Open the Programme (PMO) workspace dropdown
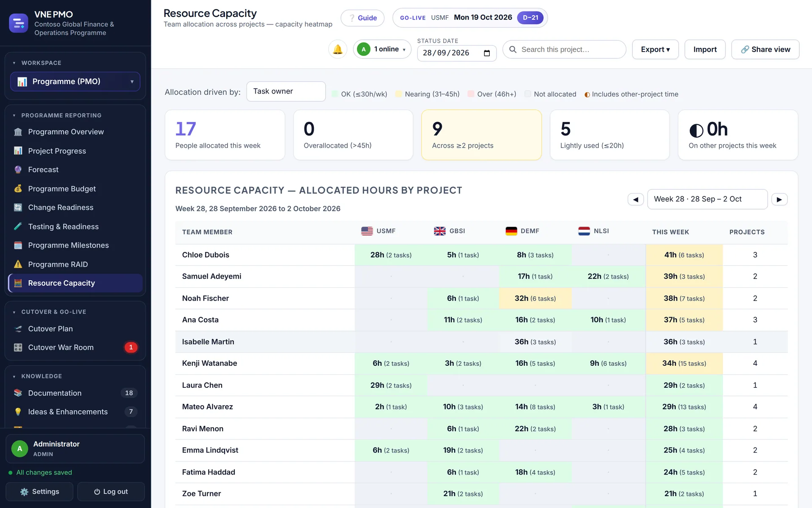812x508 pixels. (75, 82)
